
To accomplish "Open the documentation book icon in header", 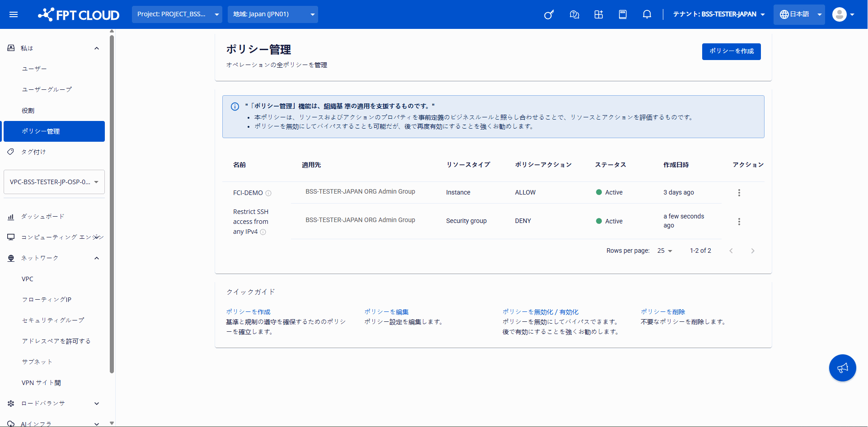I will [x=623, y=14].
